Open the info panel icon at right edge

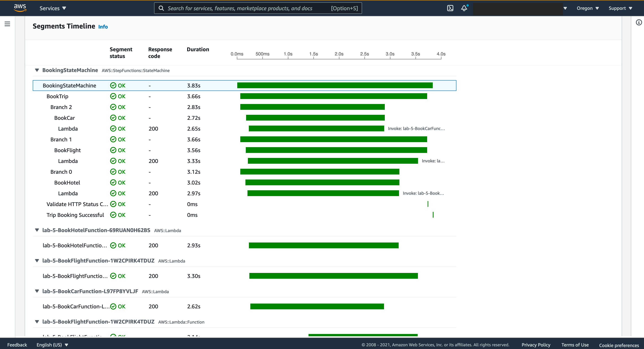click(638, 23)
